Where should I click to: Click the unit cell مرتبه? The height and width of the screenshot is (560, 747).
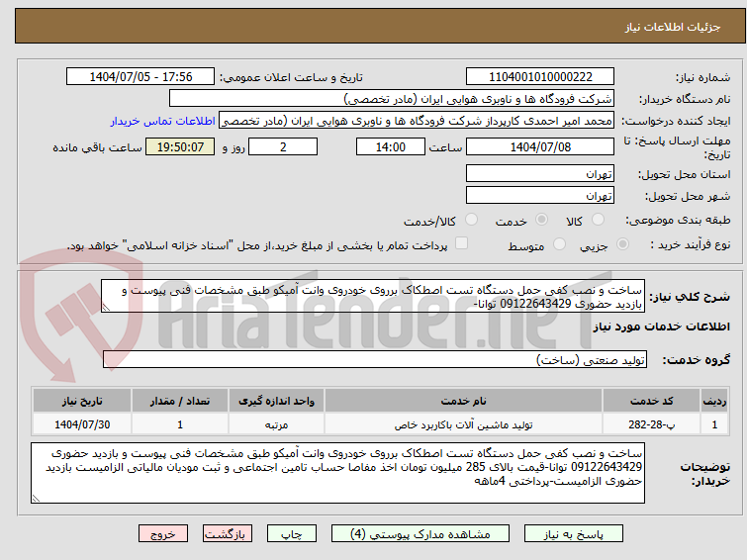tap(276, 424)
